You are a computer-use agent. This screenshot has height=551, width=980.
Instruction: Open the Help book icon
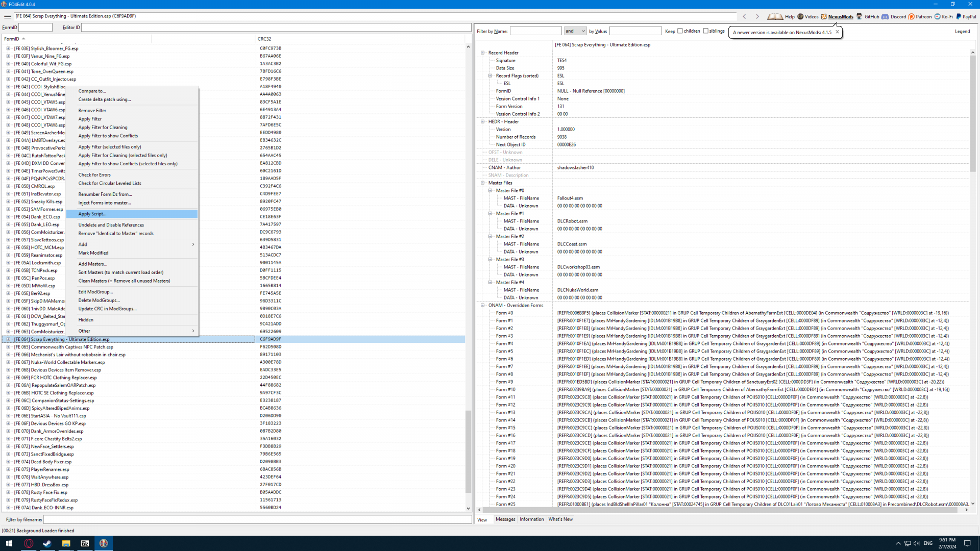pos(775,16)
